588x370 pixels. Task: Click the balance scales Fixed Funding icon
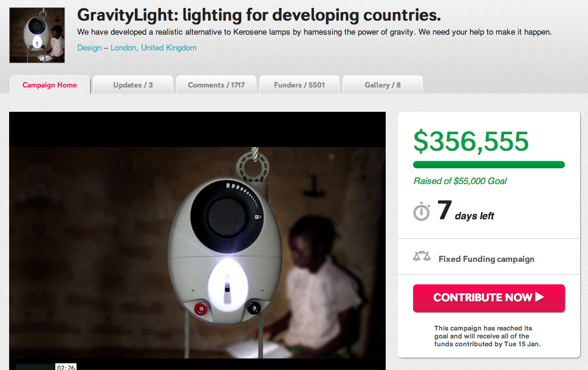pos(422,256)
